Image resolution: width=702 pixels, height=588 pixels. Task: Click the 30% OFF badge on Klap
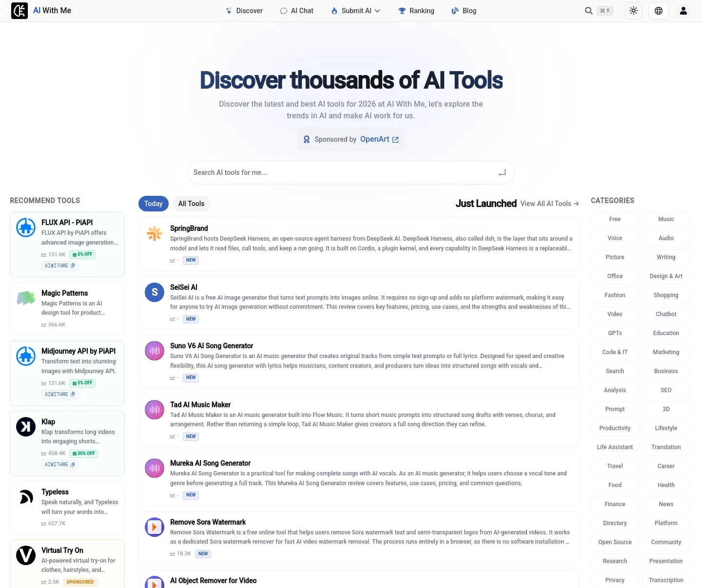tap(83, 454)
